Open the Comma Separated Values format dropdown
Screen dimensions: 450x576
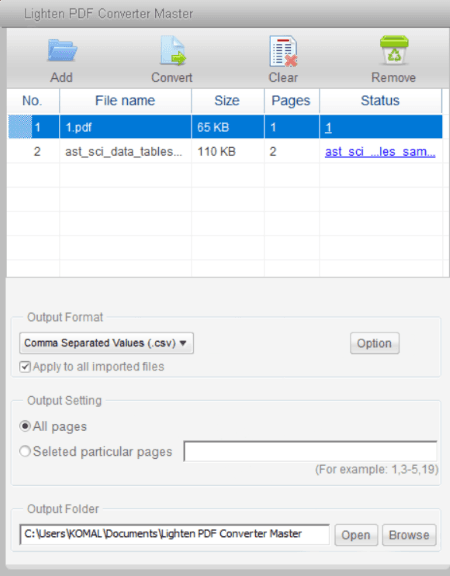click(x=107, y=343)
